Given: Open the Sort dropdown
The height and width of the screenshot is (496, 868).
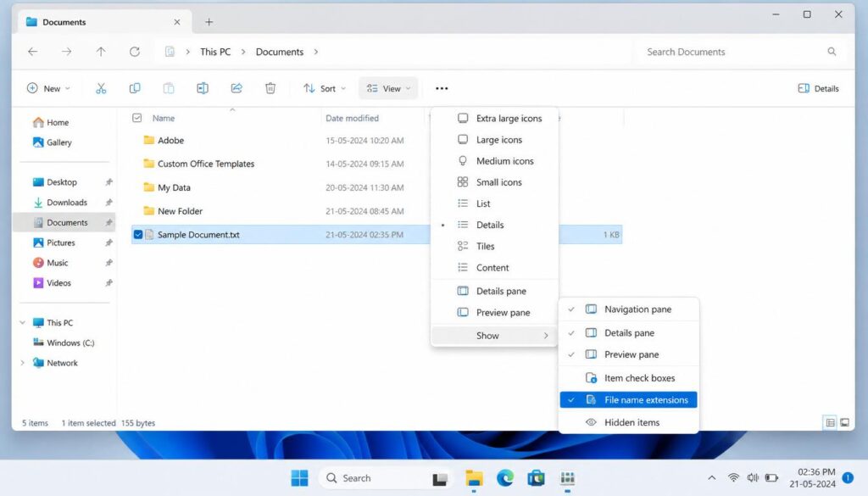Looking at the screenshot, I should tap(325, 88).
